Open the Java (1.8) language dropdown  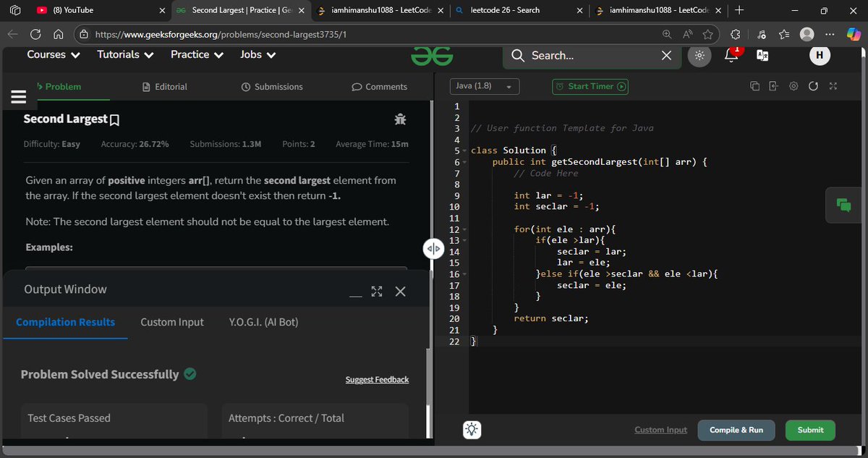484,86
